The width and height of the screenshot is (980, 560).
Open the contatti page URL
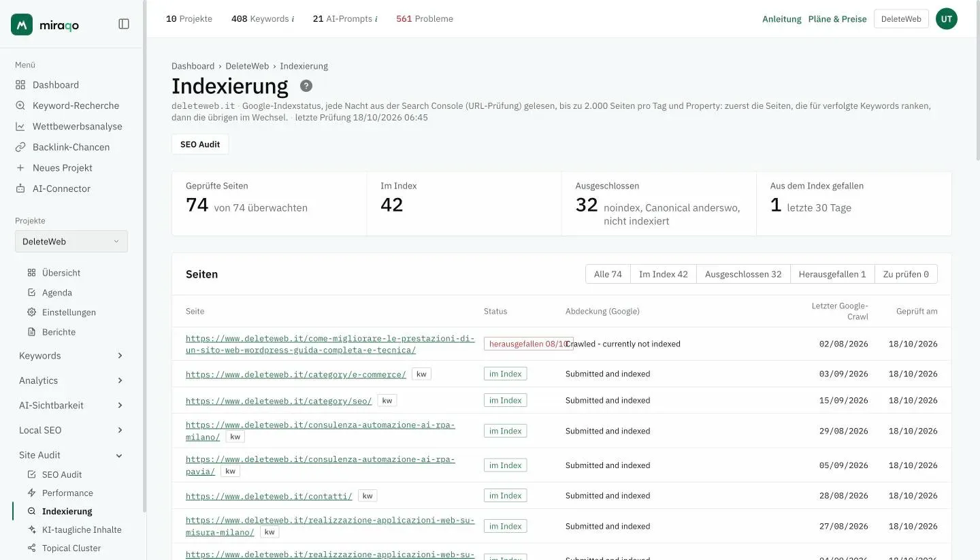[269, 496]
